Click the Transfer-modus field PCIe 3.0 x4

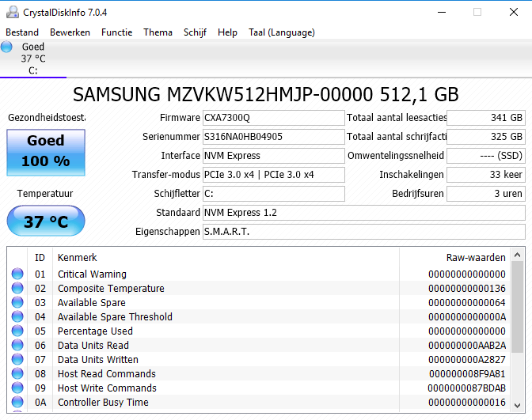274,175
